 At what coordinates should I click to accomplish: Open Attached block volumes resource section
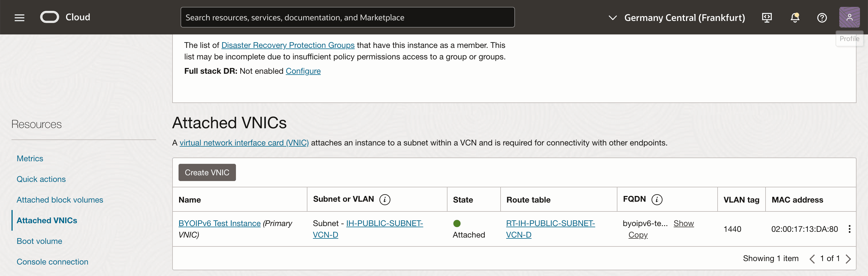click(x=60, y=200)
